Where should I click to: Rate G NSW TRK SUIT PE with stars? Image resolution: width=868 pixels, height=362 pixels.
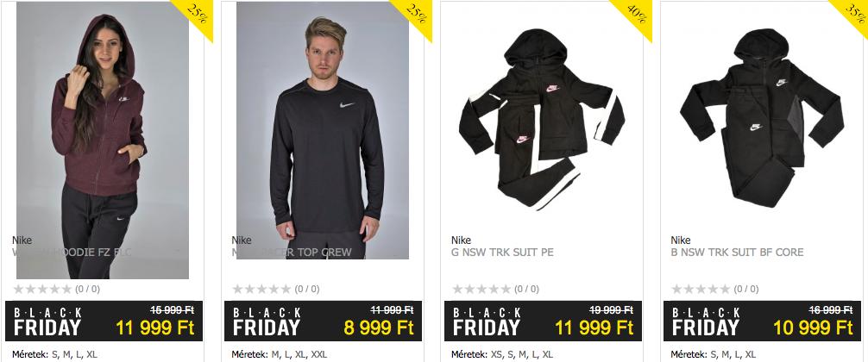click(x=481, y=289)
